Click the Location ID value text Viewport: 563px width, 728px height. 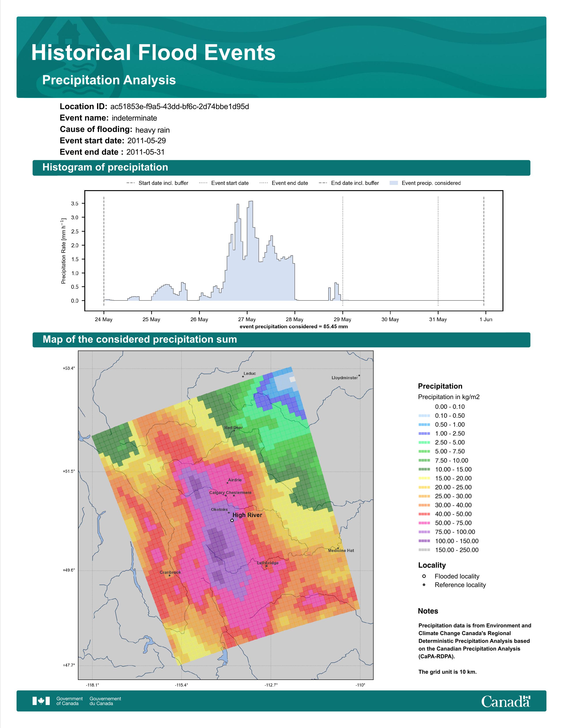(179, 107)
